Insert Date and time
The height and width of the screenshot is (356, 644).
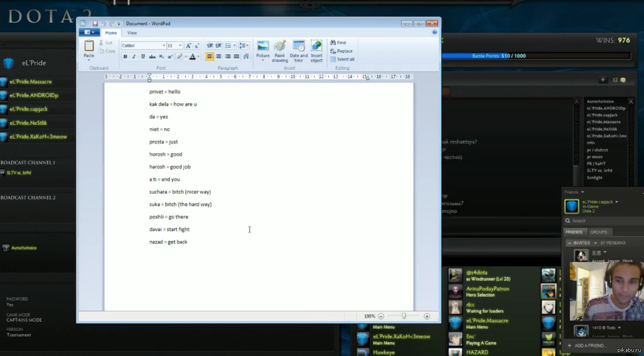coord(298,49)
